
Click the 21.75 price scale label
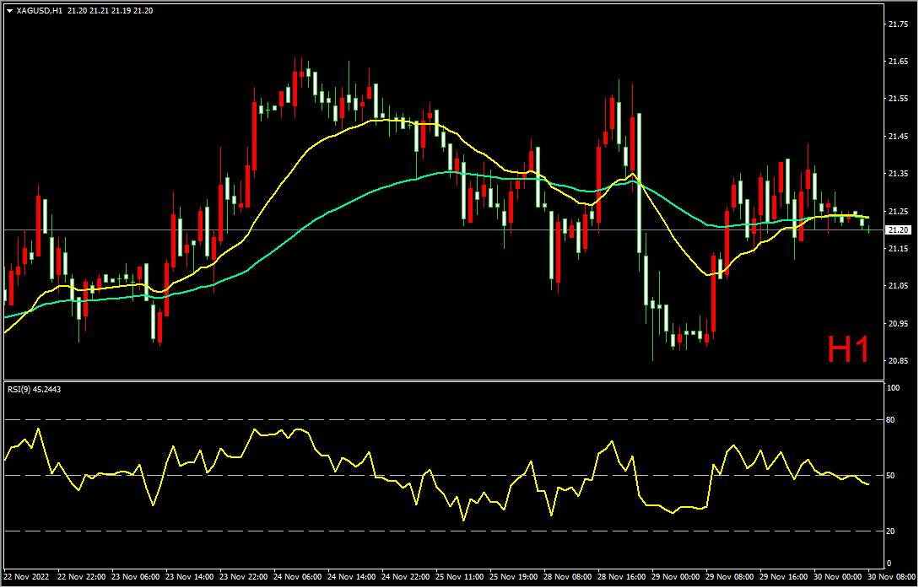[x=899, y=24]
